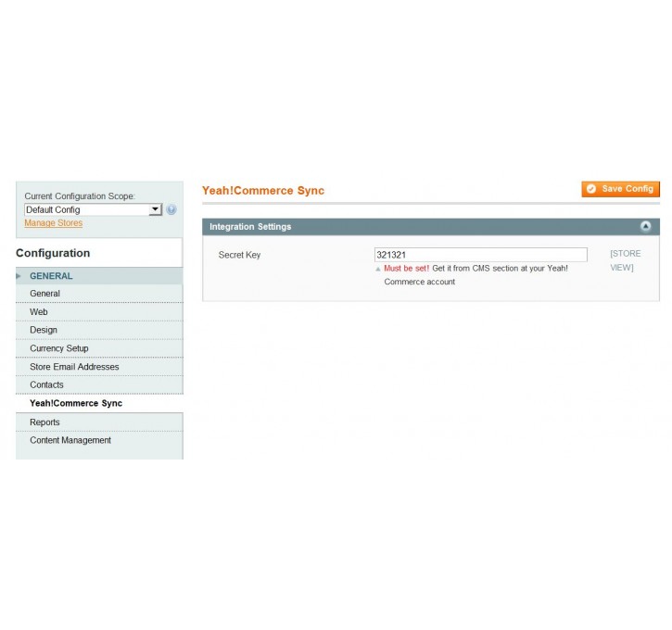Click into the Secret Key input field
This screenshot has width=672, height=630.
[x=480, y=255]
